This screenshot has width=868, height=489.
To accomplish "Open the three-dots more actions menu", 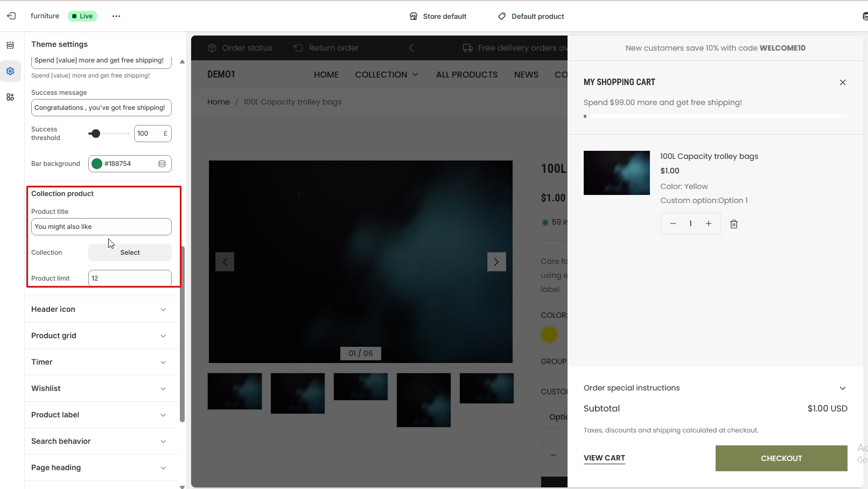I will coord(116,16).
